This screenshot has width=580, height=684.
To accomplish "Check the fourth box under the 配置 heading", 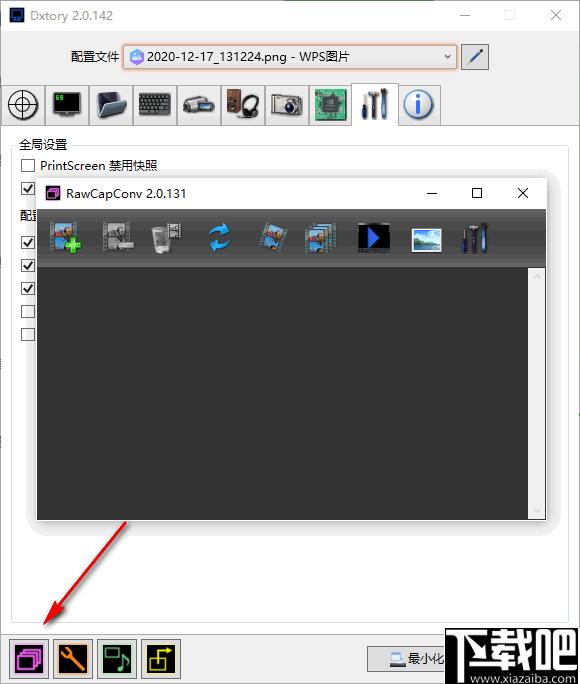I will tap(28, 311).
